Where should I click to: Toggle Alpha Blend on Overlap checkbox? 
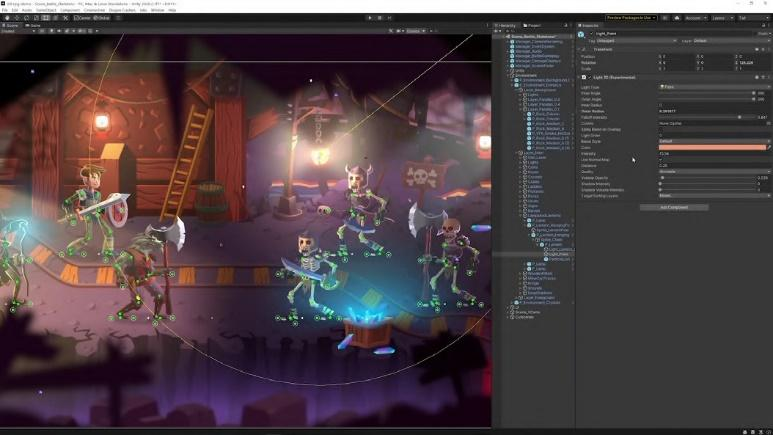pyautogui.click(x=661, y=129)
